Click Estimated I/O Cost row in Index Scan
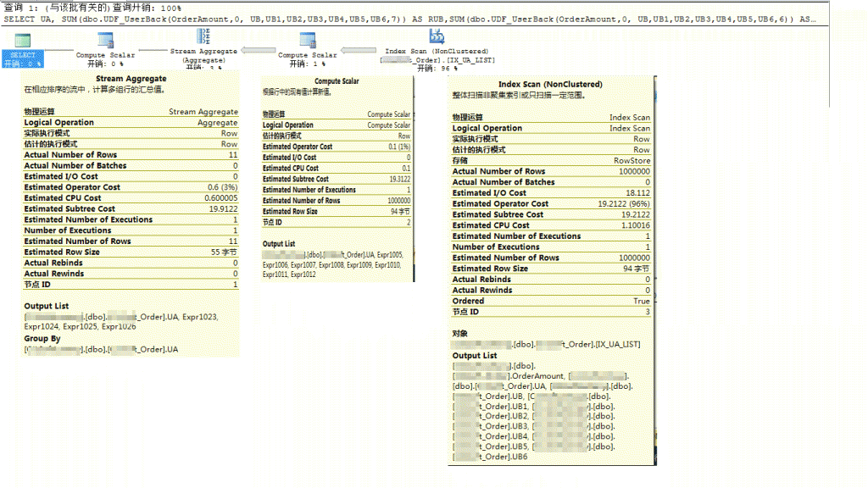The height and width of the screenshot is (488, 868). point(551,193)
